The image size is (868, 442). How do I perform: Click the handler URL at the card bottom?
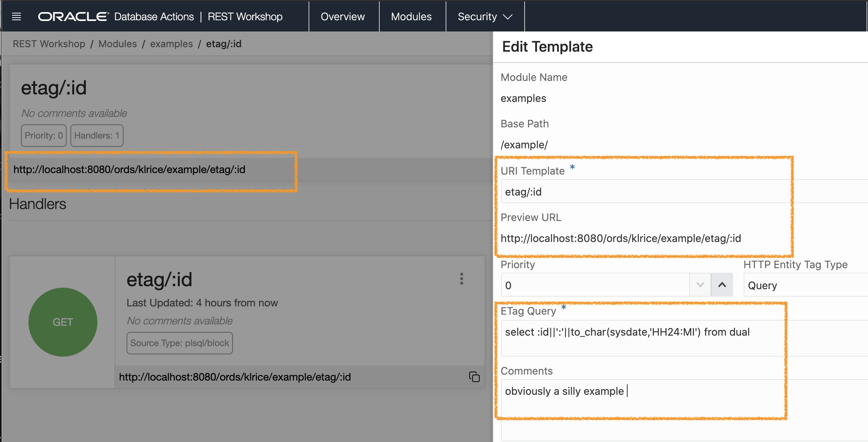(235, 377)
